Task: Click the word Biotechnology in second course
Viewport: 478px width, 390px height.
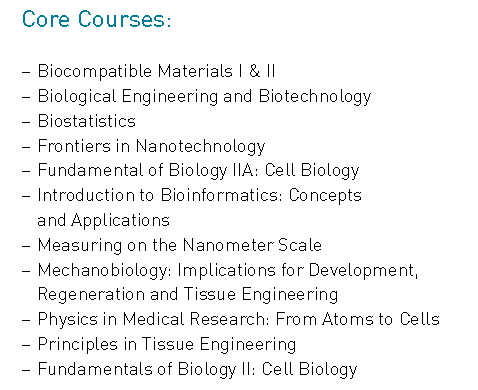Action: click(x=315, y=96)
